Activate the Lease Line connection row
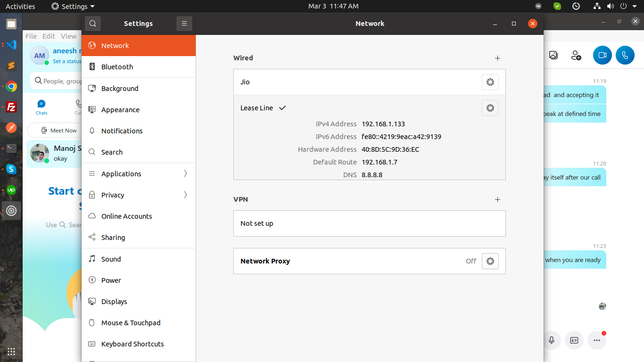 pyautogui.click(x=354, y=108)
